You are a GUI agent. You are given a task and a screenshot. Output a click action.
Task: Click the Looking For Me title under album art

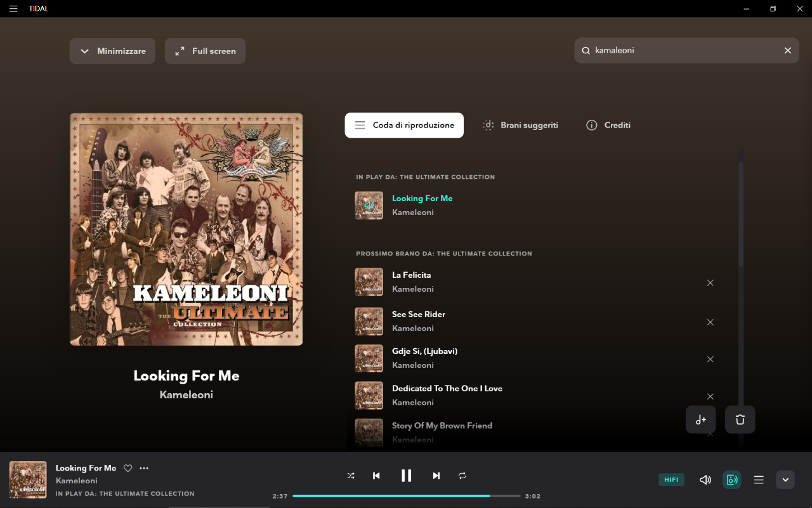(x=187, y=376)
